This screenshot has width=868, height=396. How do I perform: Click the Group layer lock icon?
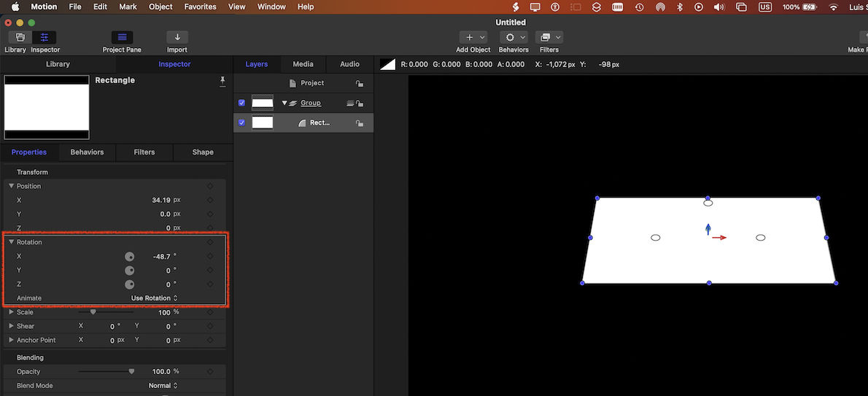click(360, 103)
